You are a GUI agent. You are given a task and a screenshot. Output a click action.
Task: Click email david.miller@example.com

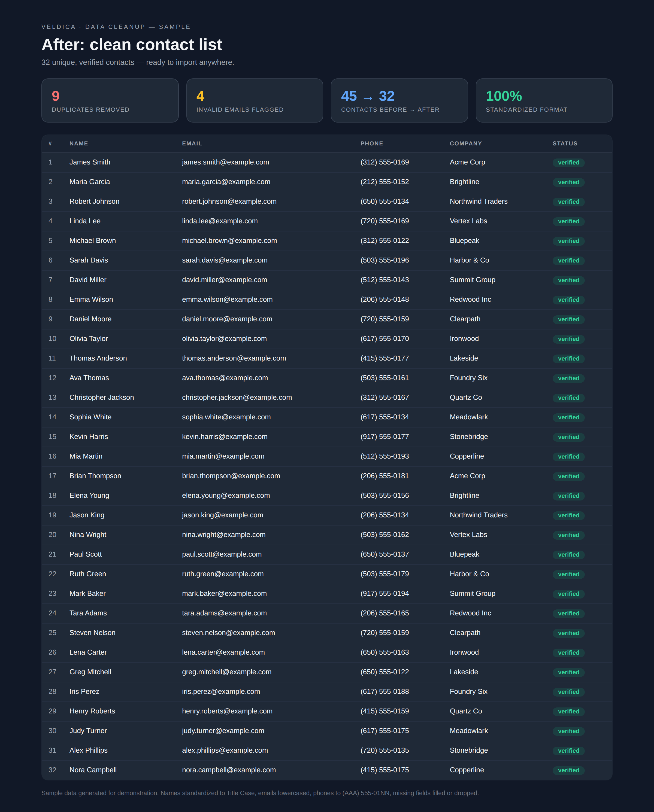click(x=225, y=280)
